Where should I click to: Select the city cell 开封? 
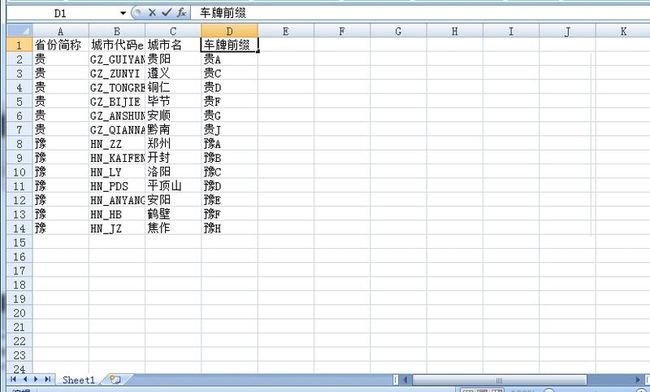[x=173, y=158]
